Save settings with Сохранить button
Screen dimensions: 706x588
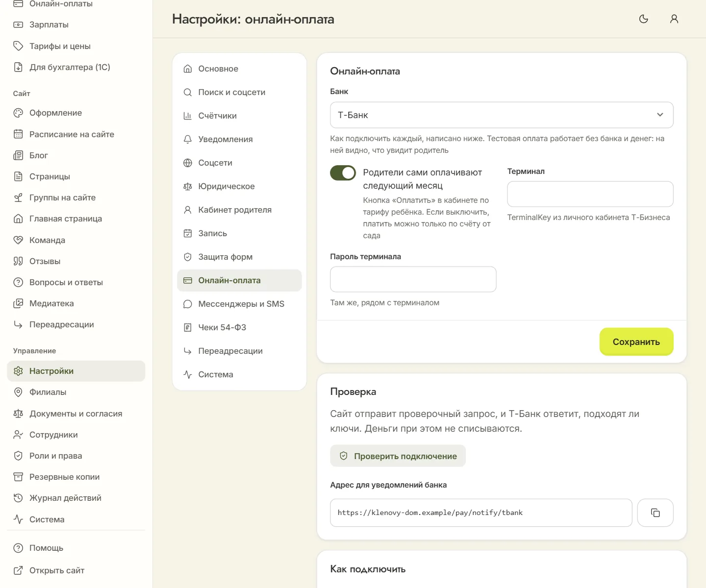tap(636, 342)
